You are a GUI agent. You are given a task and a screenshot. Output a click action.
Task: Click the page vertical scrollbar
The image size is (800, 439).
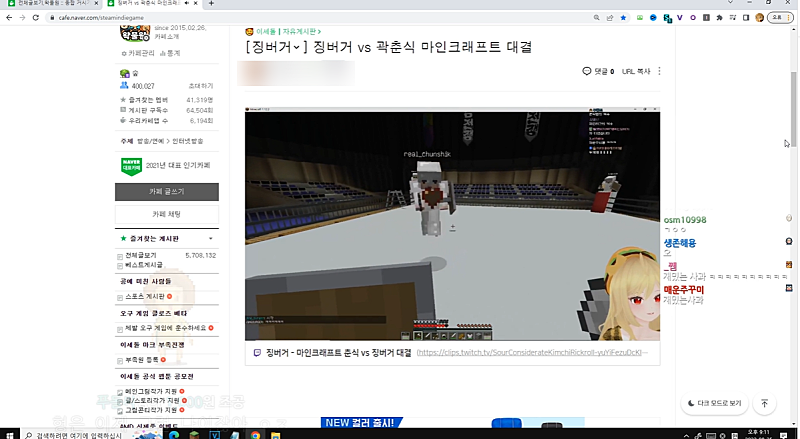coord(794,110)
